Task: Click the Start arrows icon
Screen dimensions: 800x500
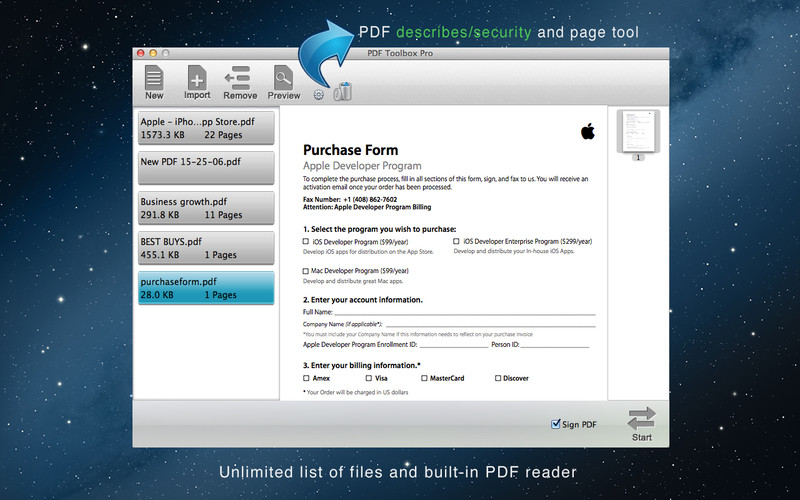Action: click(x=641, y=418)
